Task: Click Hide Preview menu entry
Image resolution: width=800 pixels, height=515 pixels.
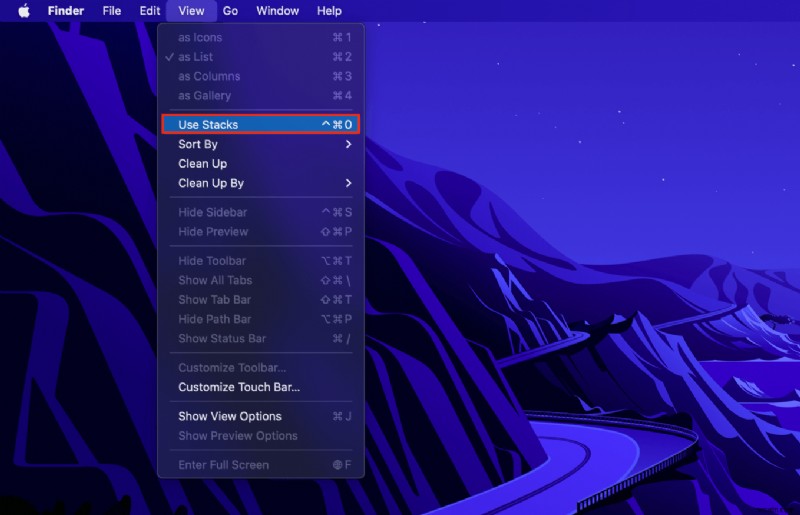Action: point(261,231)
